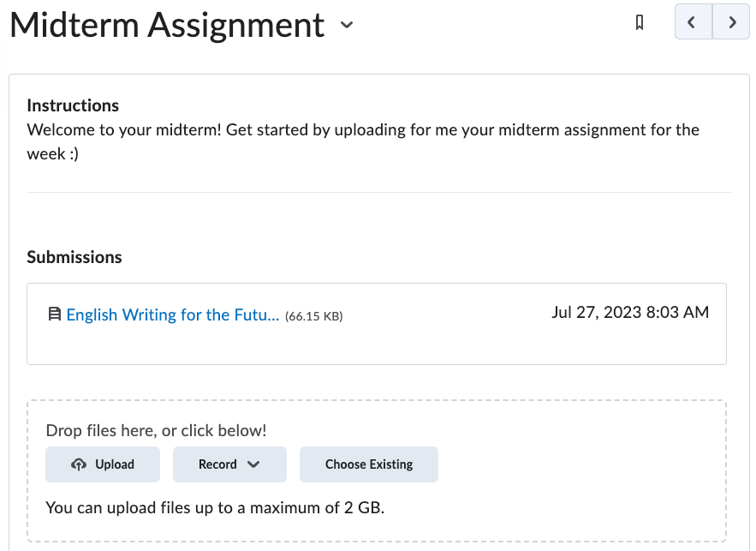Viewport: 756px width, 551px height.
Task: Select Choose Existing
Action: (368, 464)
